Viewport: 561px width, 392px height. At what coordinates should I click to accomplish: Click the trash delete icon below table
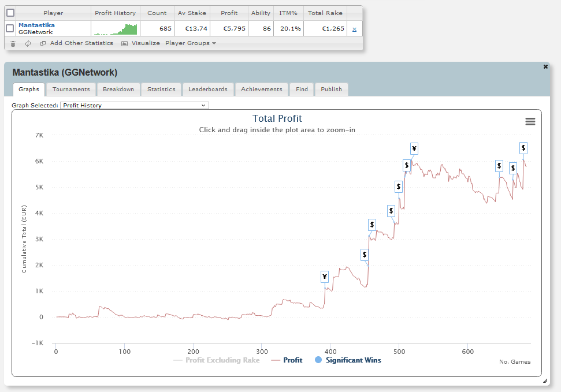(x=13, y=44)
